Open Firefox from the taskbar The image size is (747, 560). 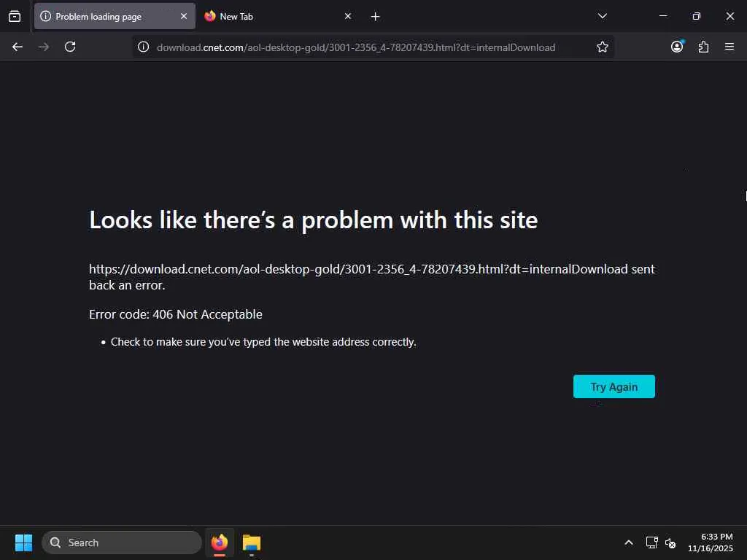coord(220,542)
